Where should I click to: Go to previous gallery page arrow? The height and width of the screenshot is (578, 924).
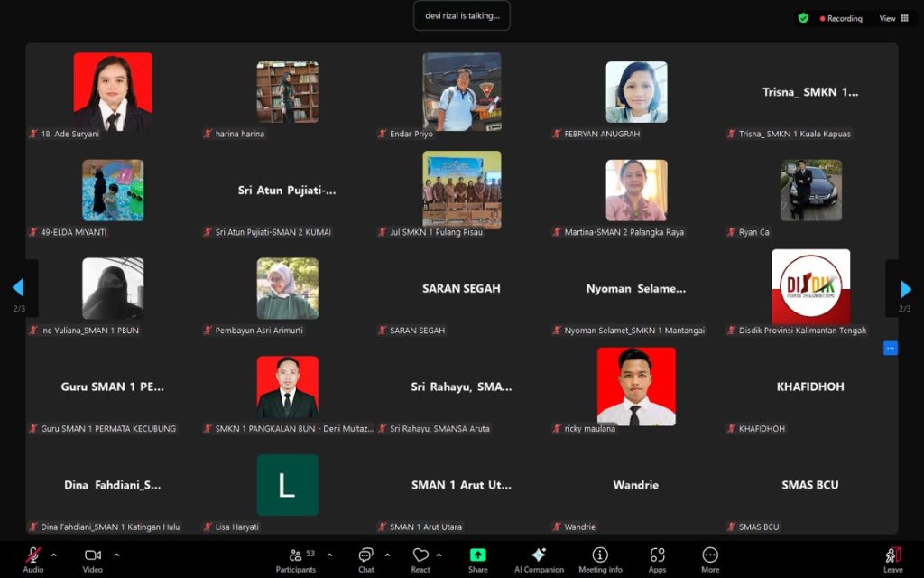point(18,288)
